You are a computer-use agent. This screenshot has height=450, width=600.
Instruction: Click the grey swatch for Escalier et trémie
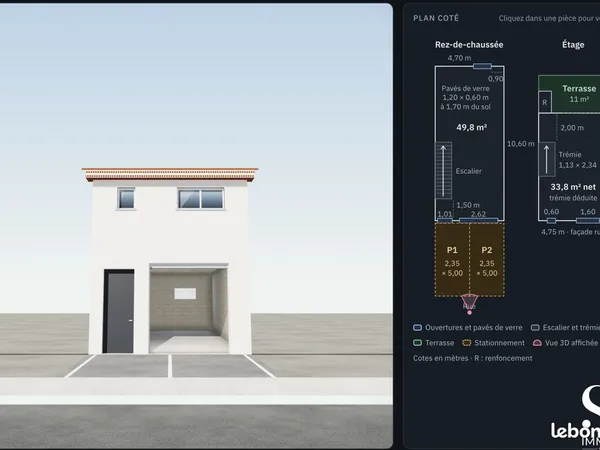[535, 328]
